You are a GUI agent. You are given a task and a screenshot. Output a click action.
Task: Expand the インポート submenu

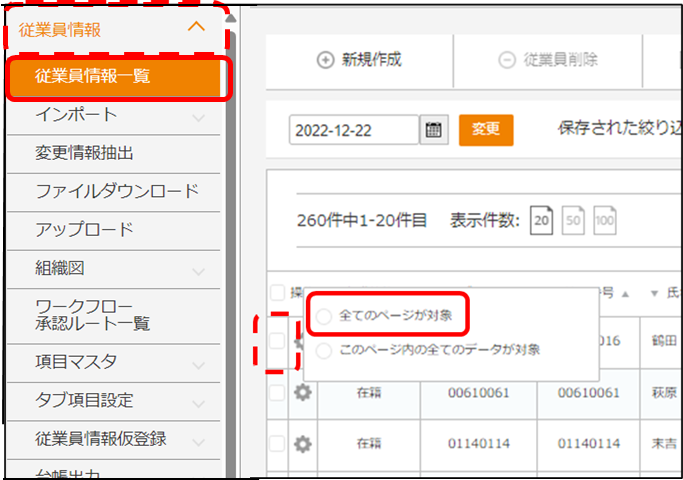click(198, 117)
